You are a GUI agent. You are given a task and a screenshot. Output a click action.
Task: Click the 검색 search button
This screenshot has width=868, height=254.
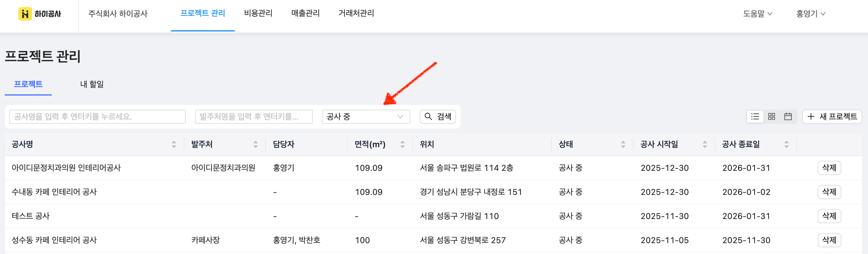point(437,117)
